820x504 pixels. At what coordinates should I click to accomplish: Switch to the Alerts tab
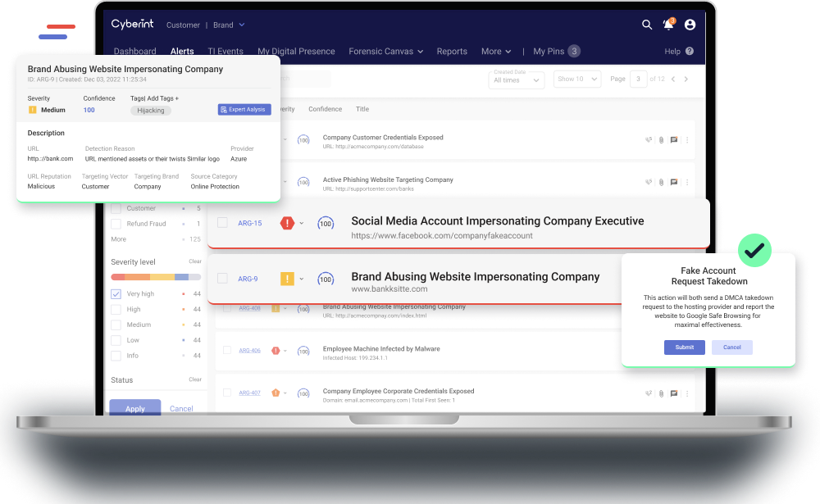click(x=182, y=52)
